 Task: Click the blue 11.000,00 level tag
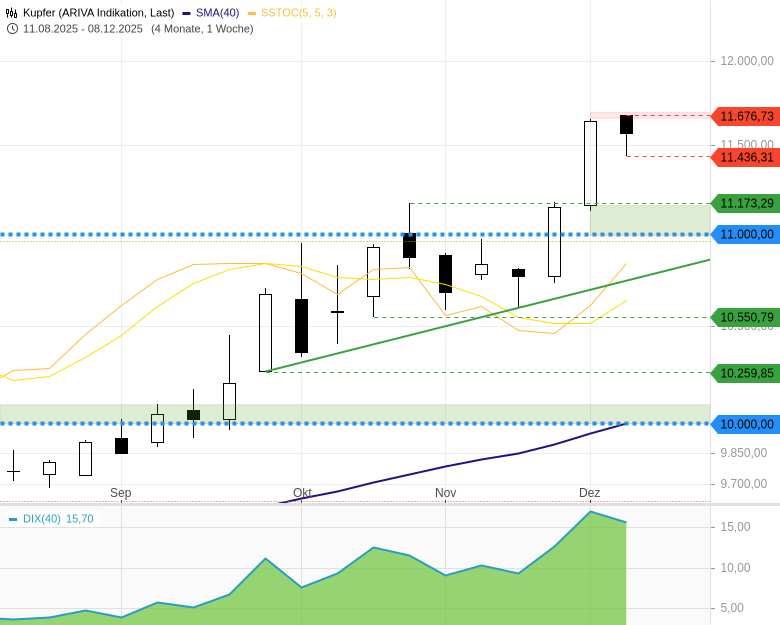746,234
